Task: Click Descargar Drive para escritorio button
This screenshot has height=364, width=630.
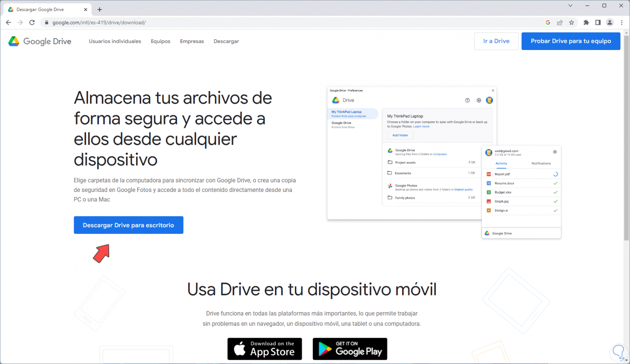Action: 129,225
